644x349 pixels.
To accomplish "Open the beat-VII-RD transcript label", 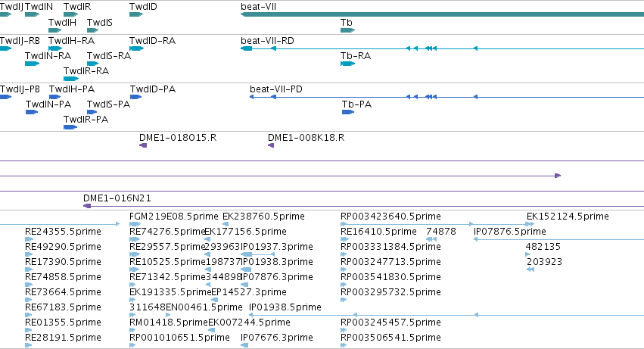I will 267,41.
